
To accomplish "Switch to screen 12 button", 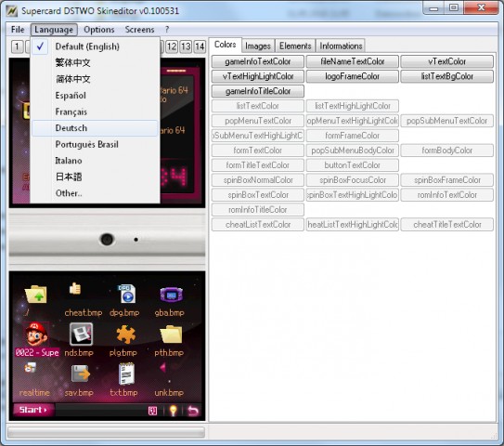I will point(172,46).
